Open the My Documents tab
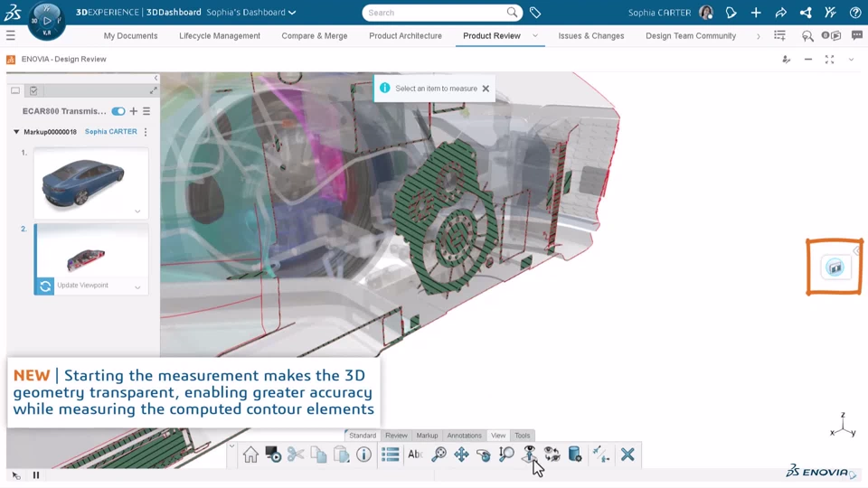Image resolution: width=868 pixels, height=488 pixels. [x=130, y=35]
